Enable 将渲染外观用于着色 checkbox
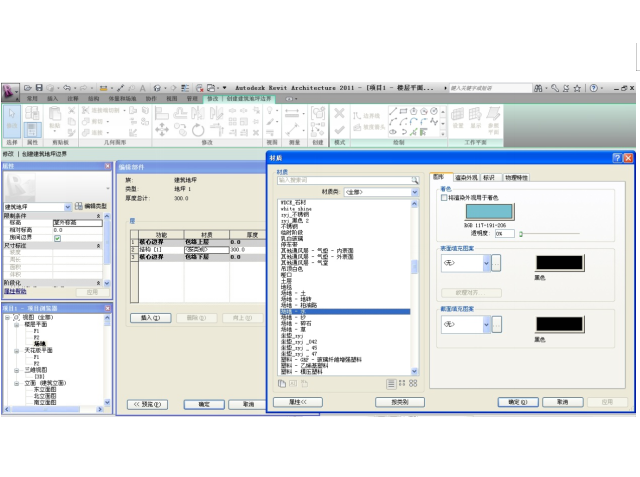640x477 pixels. click(445, 198)
